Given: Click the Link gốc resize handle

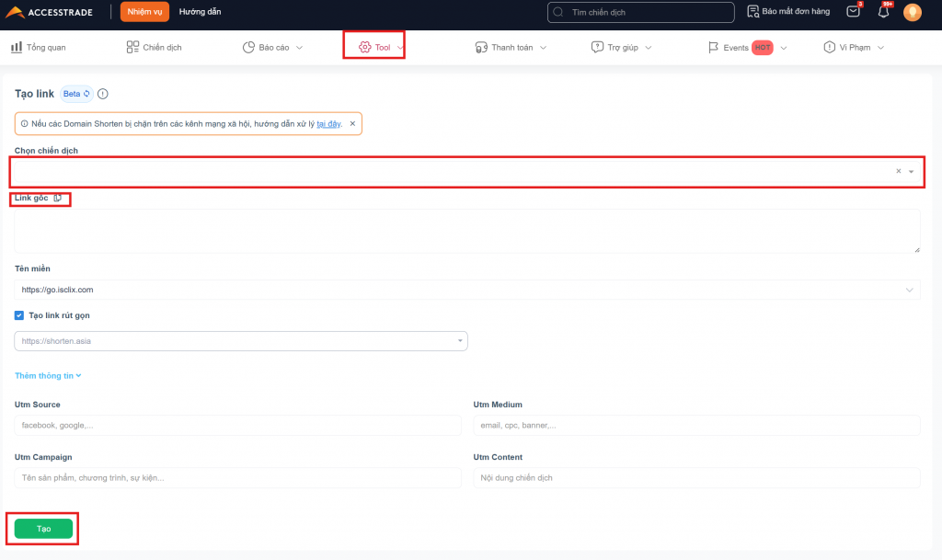Looking at the screenshot, I should click(917, 249).
